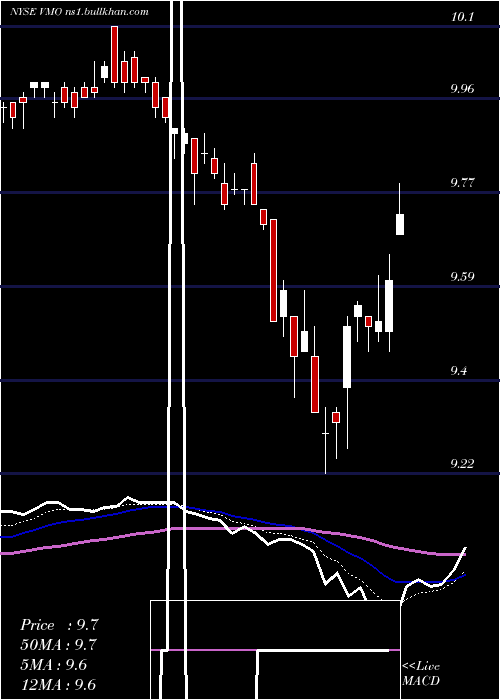Select the 9.59 price axis label
The height and width of the screenshot is (700, 500).
[462, 277]
